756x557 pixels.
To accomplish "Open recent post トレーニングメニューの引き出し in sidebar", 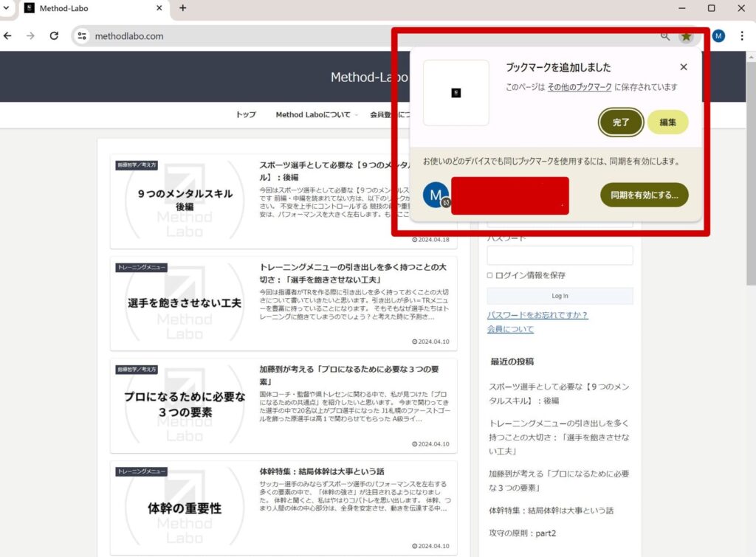I will coord(559,437).
